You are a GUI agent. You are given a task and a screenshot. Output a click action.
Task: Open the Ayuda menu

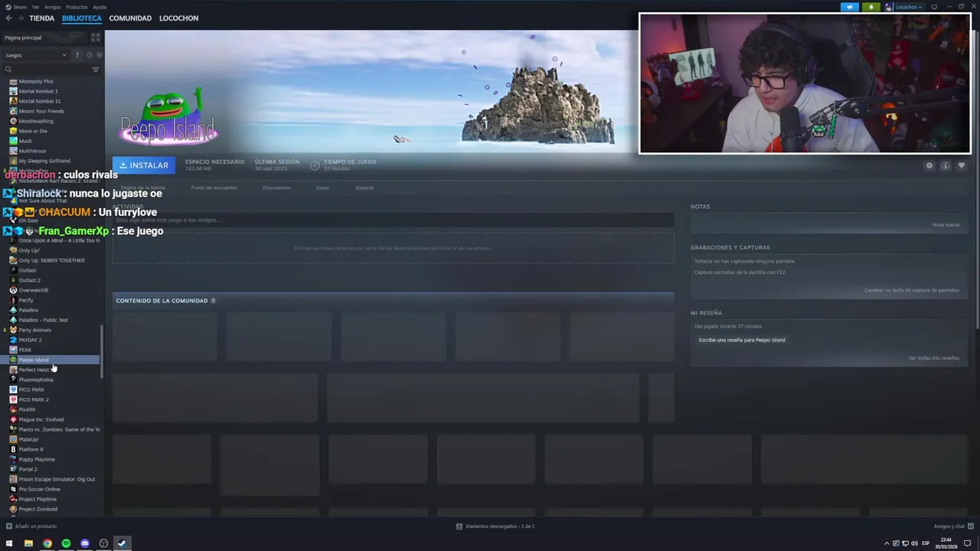coord(100,7)
